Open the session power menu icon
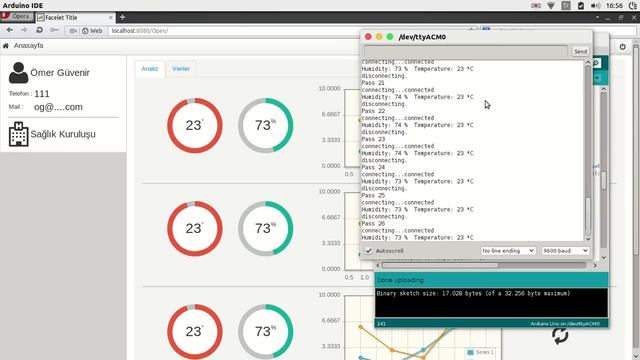 pyautogui.click(x=633, y=6)
